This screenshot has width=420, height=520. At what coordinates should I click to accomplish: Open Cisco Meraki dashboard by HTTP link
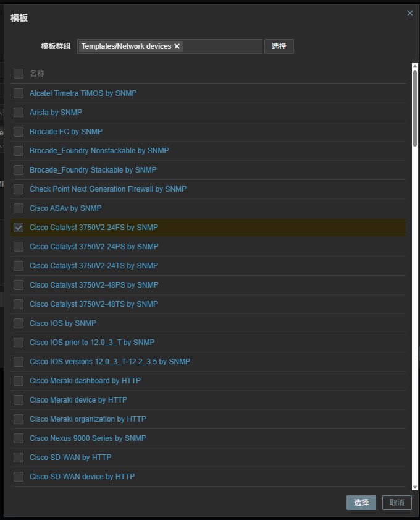tap(85, 381)
